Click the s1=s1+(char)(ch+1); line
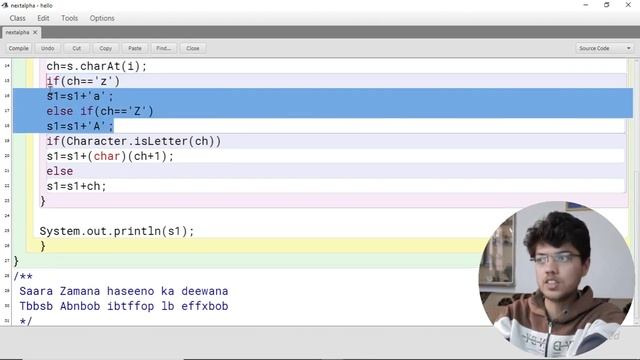This screenshot has width=640, height=360. (110, 156)
